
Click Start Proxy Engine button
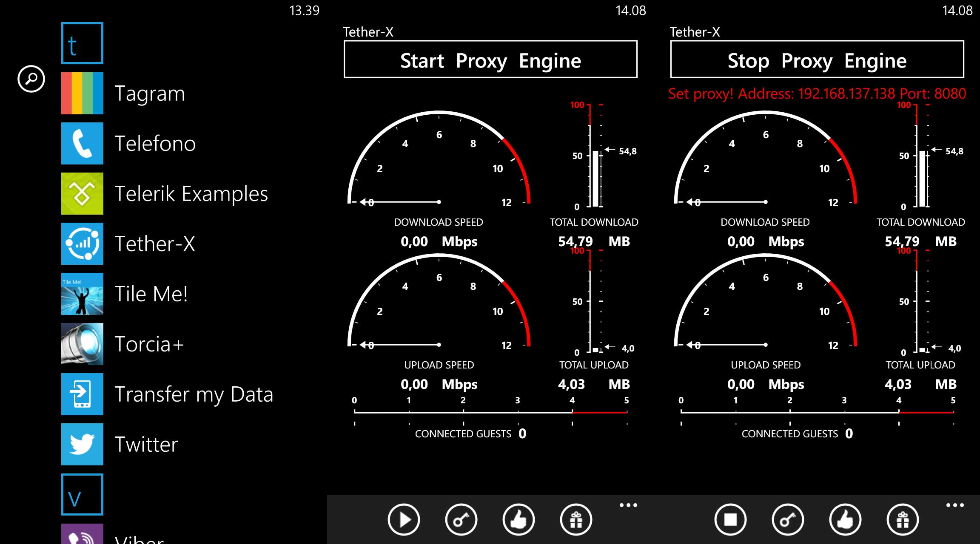click(x=490, y=59)
